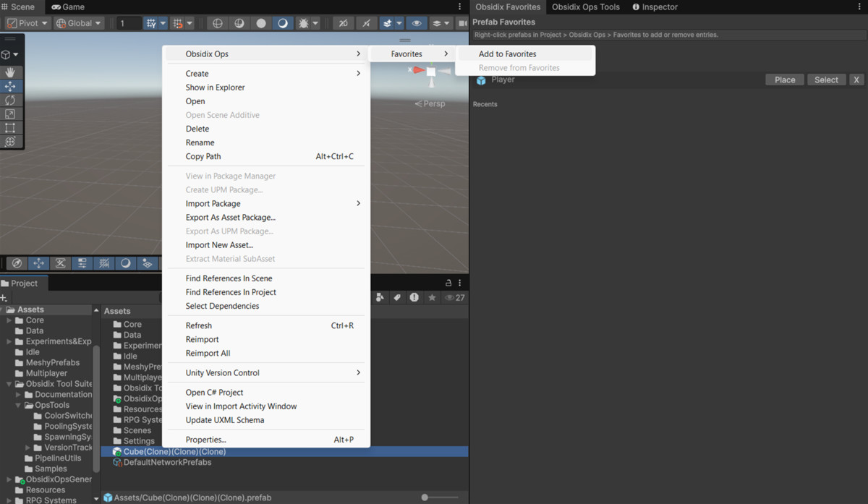Viewport: 868px width, 504px height.
Task: Click the shaded wireframe draw mode icon
Action: 239,23
